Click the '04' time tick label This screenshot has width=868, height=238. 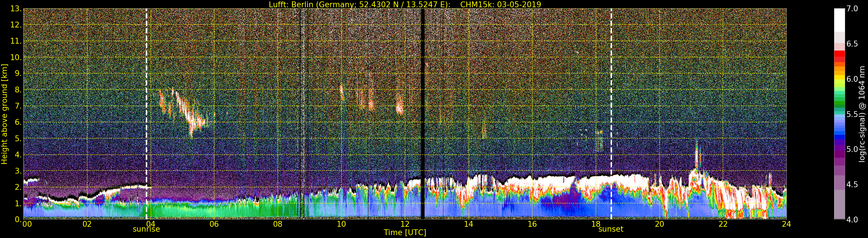[151, 224]
